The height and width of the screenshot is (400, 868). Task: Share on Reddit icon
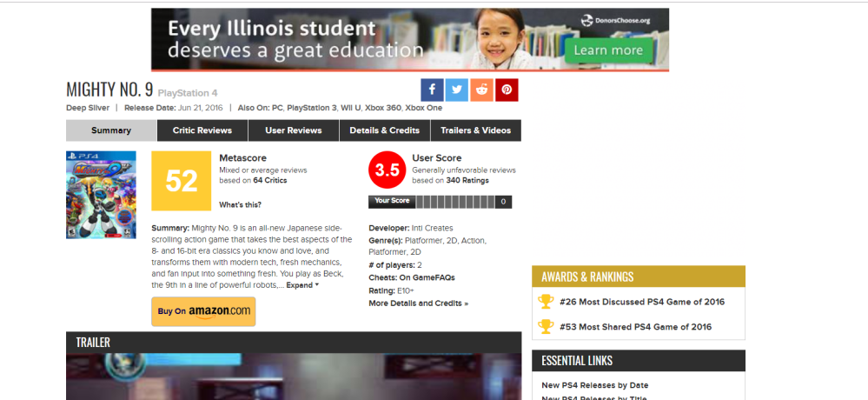481,90
